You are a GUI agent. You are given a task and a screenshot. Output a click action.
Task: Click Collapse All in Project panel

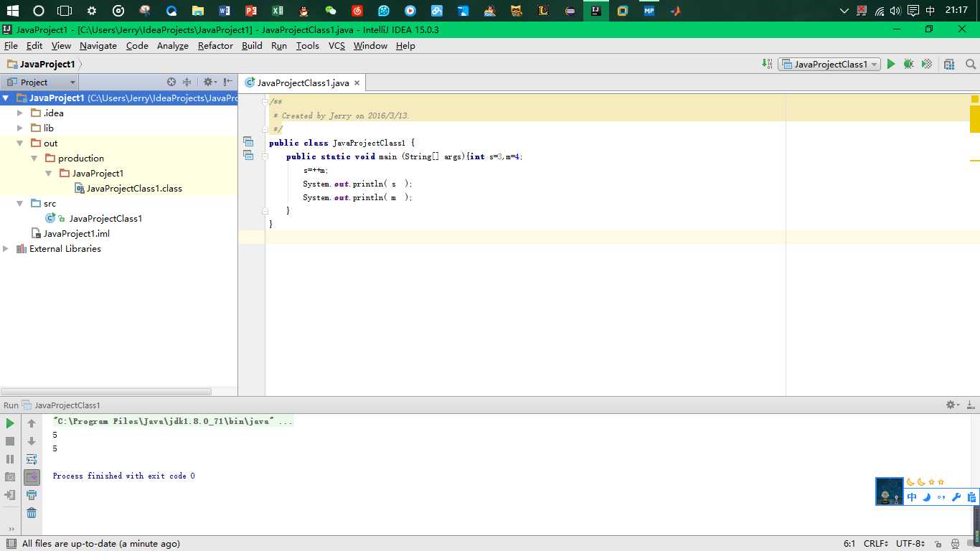pyautogui.click(x=187, y=82)
